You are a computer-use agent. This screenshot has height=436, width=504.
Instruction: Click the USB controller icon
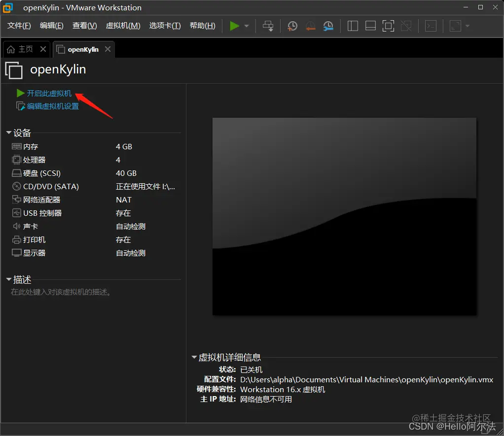click(16, 213)
